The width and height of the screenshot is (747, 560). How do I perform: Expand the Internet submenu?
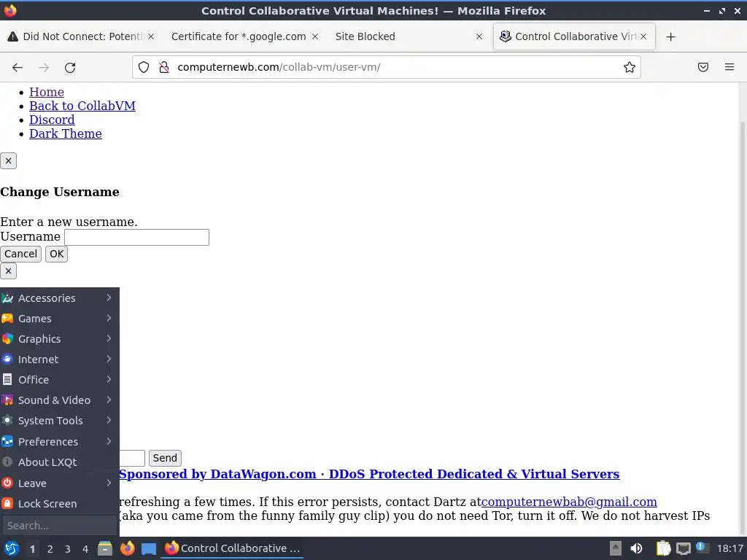(x=60, y=359)
